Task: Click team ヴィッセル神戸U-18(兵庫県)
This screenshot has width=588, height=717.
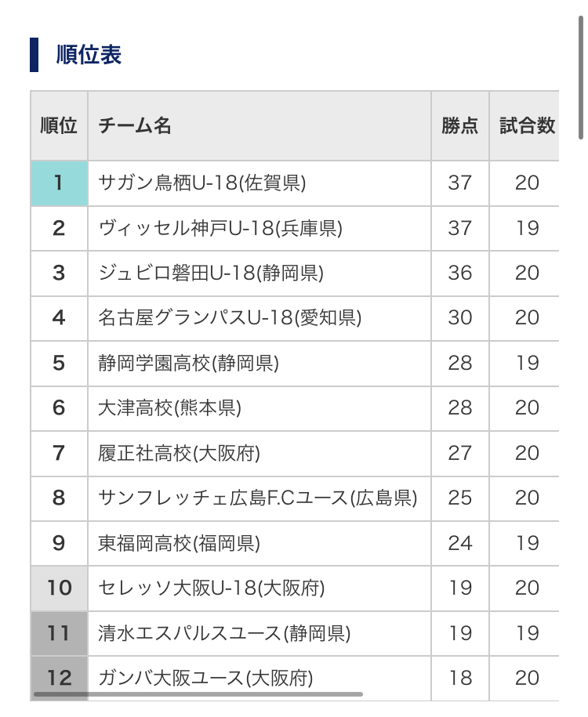Action: [220, 228]
